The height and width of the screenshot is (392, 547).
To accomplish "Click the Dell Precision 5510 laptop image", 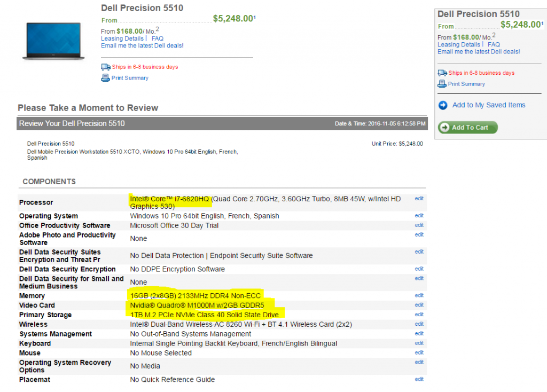I will (x=52, y=41).
